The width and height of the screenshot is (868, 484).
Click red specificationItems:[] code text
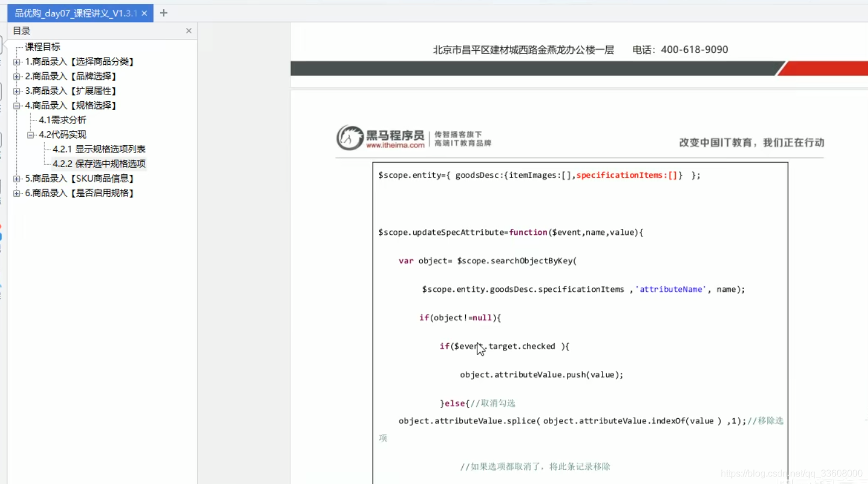(627, 175)
